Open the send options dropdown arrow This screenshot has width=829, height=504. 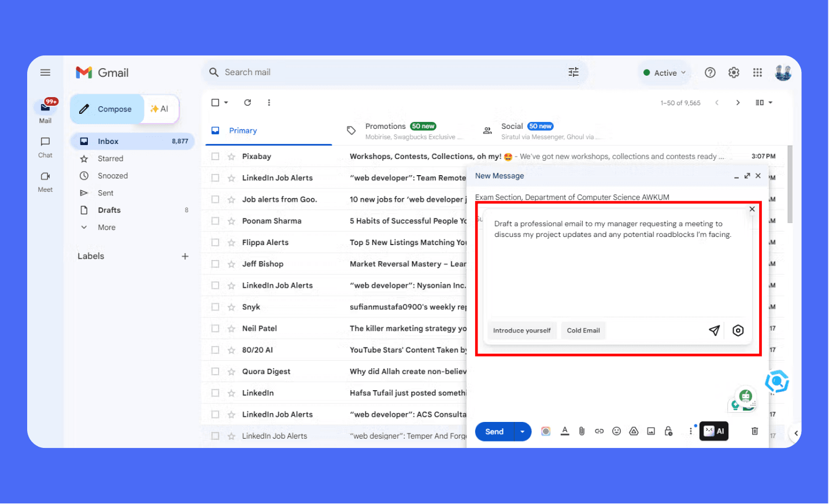pos(523,432)
